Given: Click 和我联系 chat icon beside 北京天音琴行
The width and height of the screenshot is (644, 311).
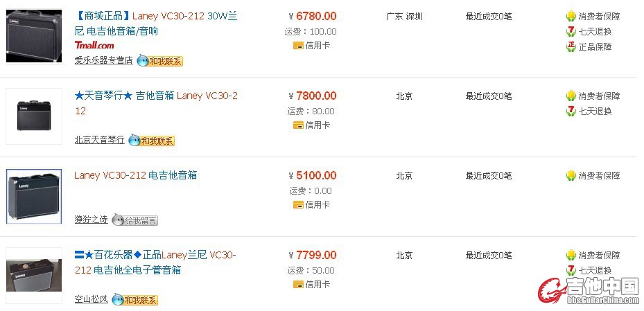Looking at the screenshot, I should click(x=151, y=141).
